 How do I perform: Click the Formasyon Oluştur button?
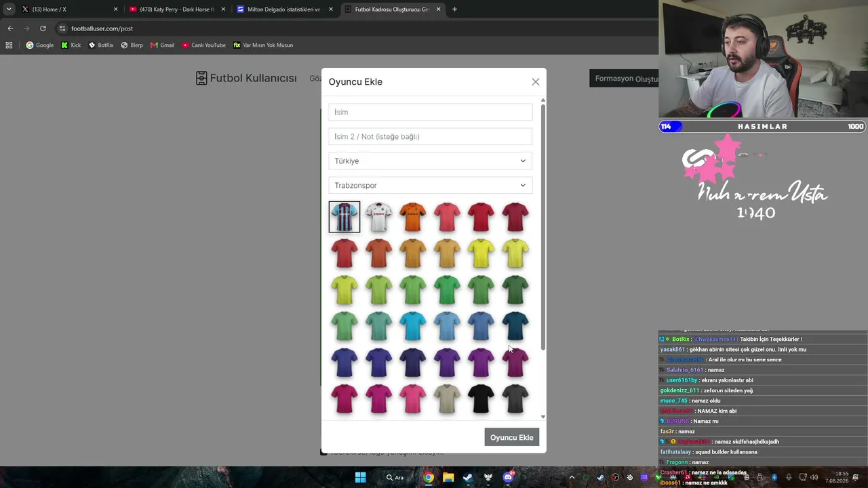click(x=624, y=79)
